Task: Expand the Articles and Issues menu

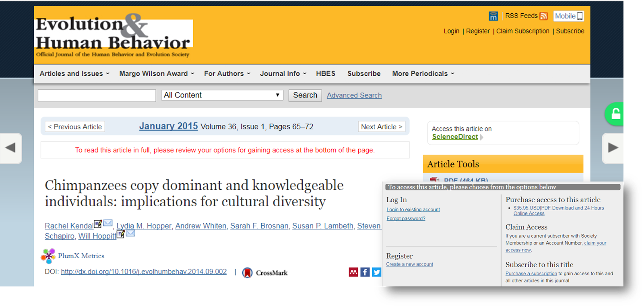Action: point(74,73)
